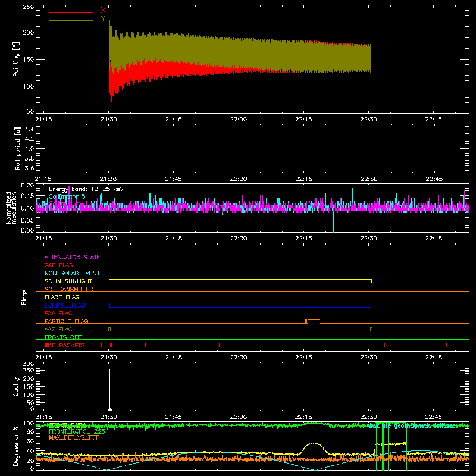Click the cyan Collimator 8 label

[x=67, y=197]
